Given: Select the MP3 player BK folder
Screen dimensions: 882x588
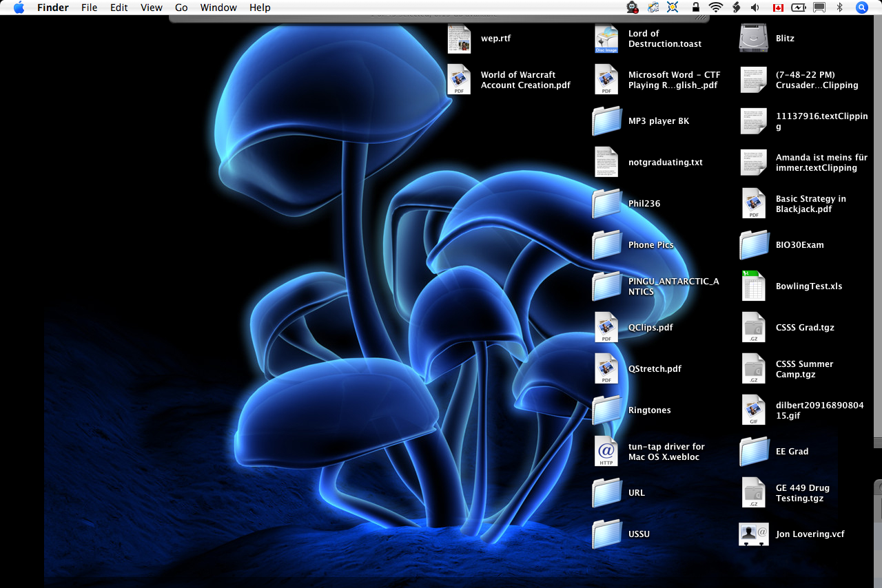Looking at the screenshot, I should [606, 121].
